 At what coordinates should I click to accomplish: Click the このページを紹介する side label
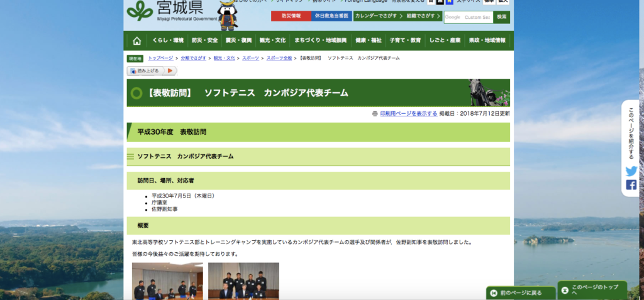click(631, 133)
